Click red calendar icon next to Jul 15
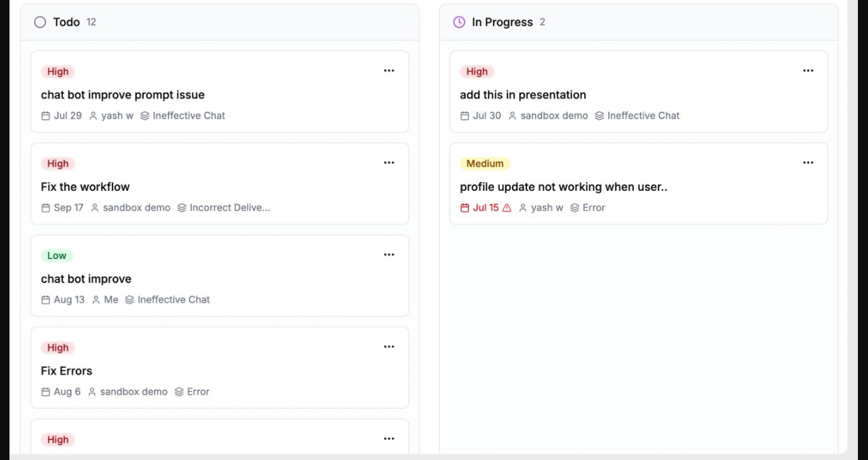This screenshot has height=460, width=868. [x=465, y=208]
